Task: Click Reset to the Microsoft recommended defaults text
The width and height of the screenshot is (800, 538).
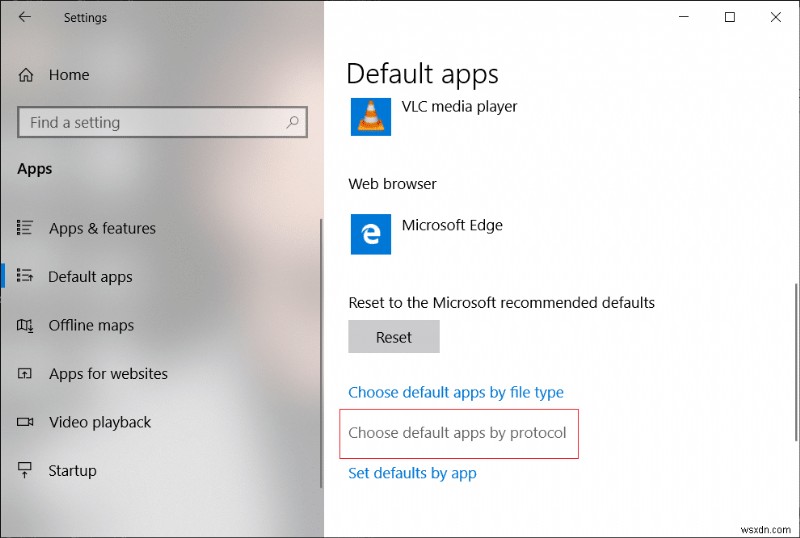Action: coord(502,303)
